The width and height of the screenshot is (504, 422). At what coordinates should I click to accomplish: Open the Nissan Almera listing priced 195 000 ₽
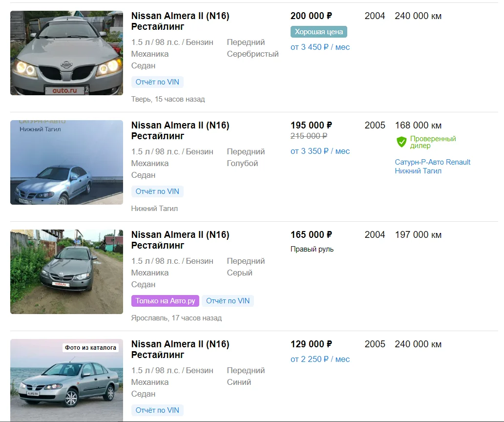180,130
